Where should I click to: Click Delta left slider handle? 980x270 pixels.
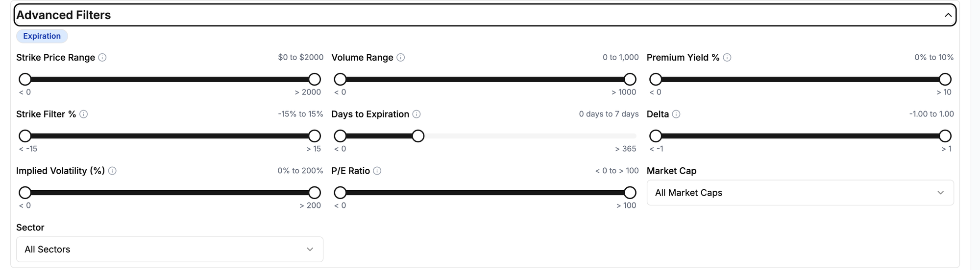(x=656, y=136)
